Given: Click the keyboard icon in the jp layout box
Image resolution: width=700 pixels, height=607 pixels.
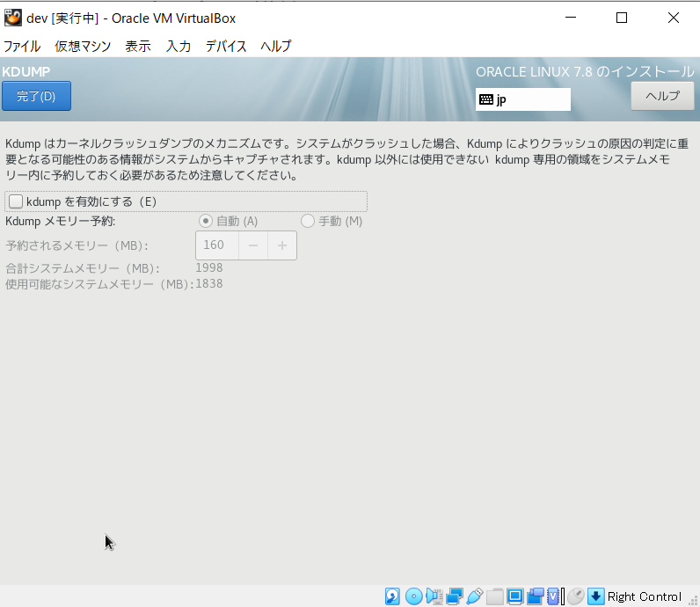Looking at the screenshot, I should click(486, 99).
